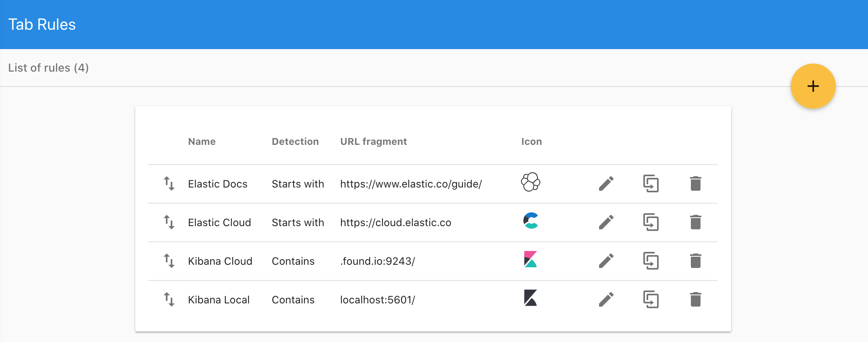Click the Elastic Docs cluster logo icon
Image resolution: width=868 pixels, height=342 pixels.
(x=531, y=182)
